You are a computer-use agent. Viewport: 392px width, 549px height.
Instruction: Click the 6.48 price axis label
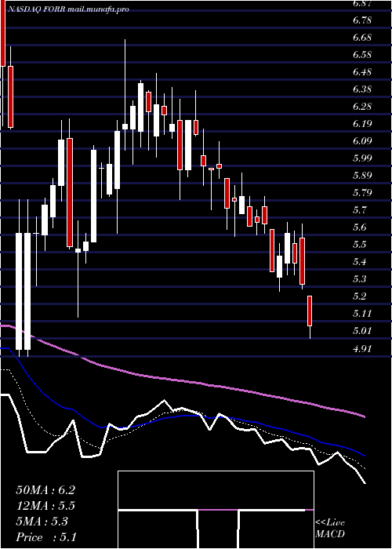pyautogui.click(x=362, y=72)
